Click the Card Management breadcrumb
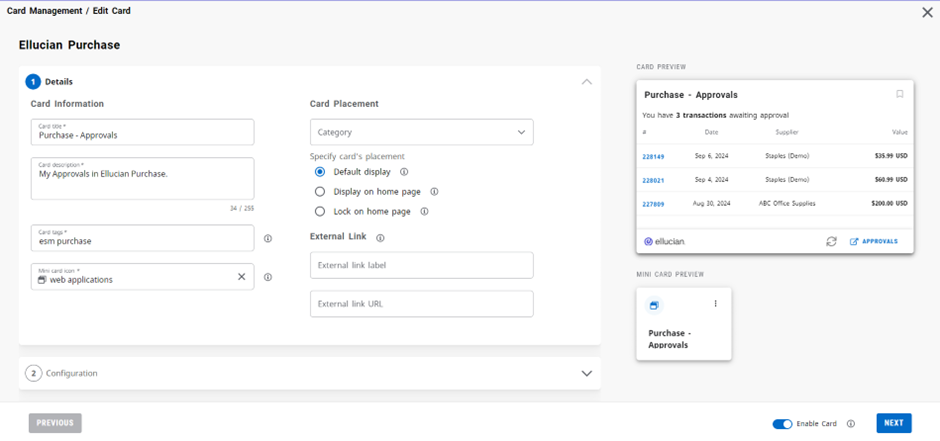The image size is (940, 441). tap(44, 11)
